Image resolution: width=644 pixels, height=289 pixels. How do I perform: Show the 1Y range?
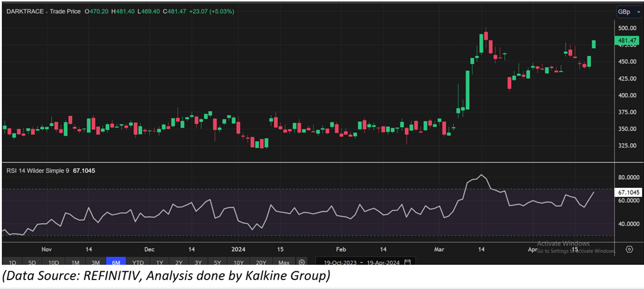click(160, 262)
